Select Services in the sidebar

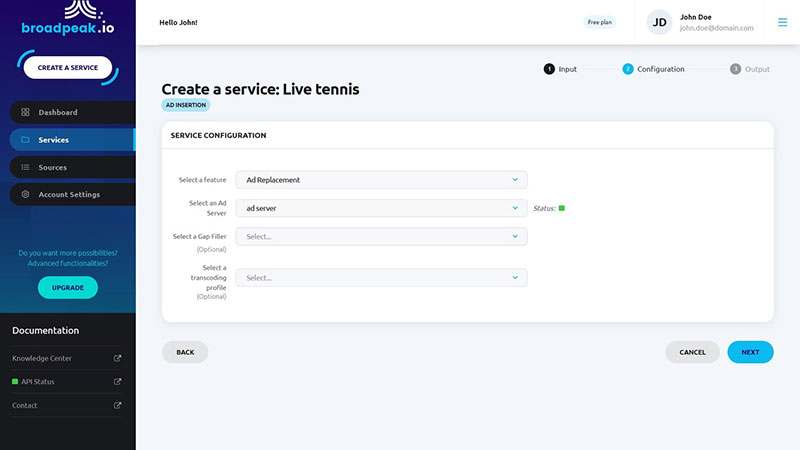pos(53,140)
